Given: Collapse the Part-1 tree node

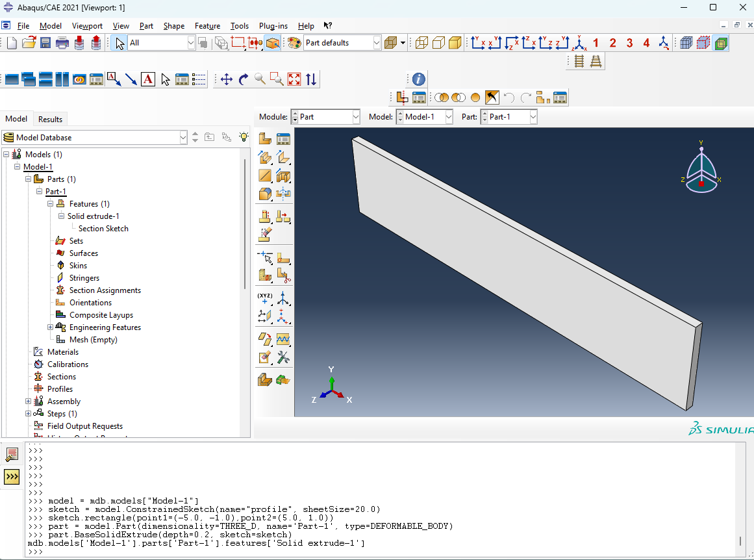Looking at the screenshot, I should [x=38, y=192].
